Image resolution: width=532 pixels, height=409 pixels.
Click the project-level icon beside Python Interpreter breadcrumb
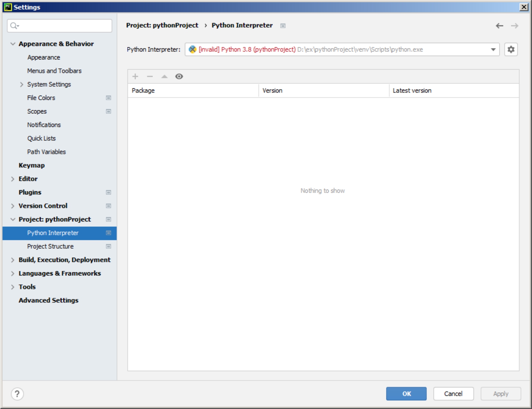click(283, 26)
